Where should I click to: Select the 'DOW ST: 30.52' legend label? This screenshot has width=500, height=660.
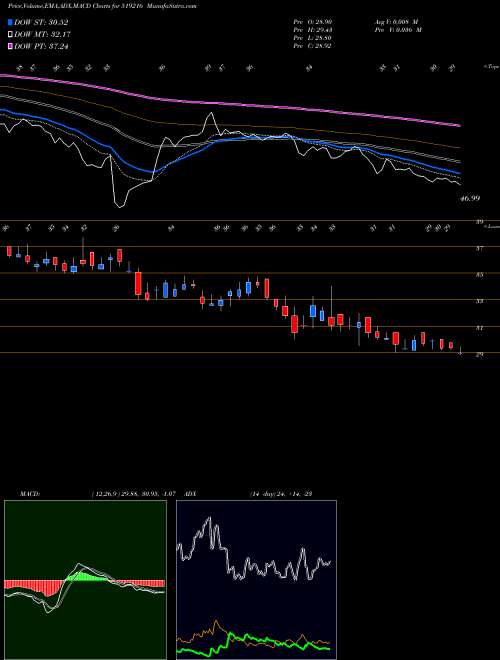coord(41,22)
